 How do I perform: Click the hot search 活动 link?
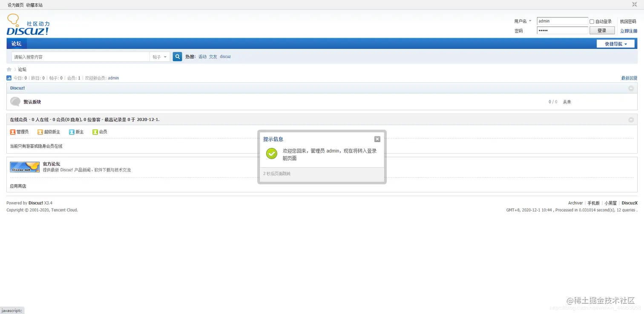[x=202, y=57]
